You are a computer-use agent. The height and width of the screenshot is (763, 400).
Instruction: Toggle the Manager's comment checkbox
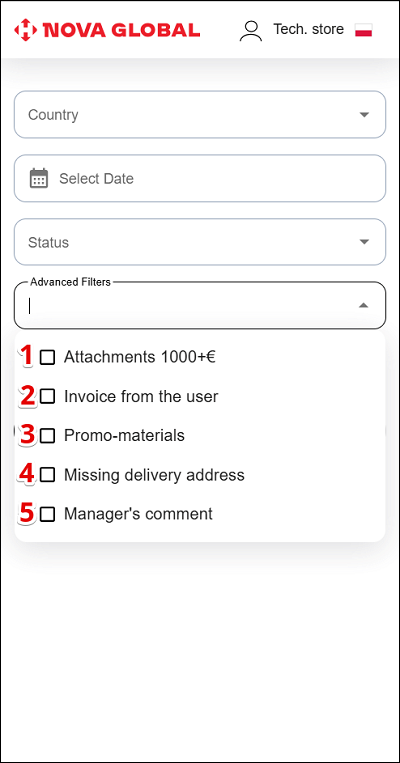tap(47, 514)
